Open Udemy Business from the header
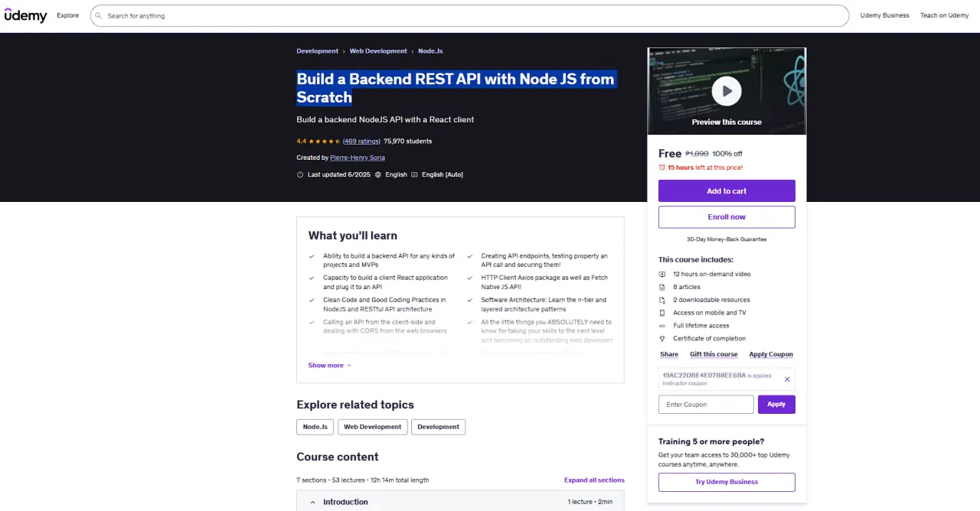This screenshot has width=980, height=511. click(x=884, y=15)
